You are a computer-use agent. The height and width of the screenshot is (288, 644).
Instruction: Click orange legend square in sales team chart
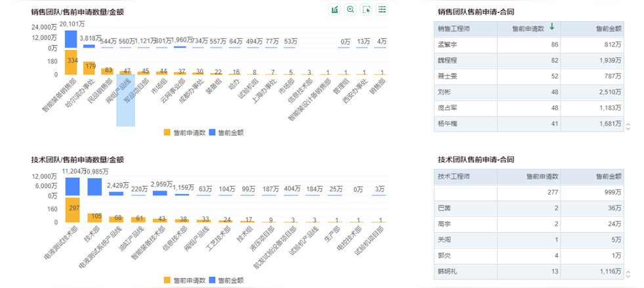(x=167, y=132)
